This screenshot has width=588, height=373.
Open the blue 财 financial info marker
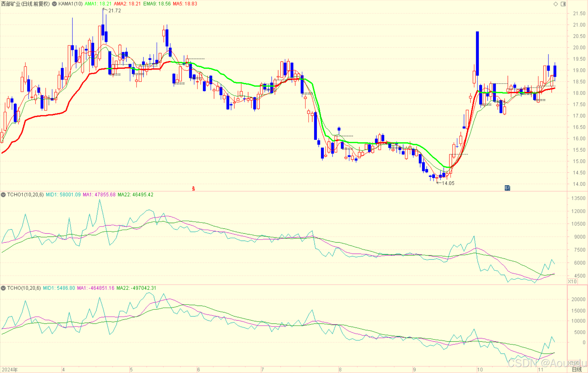coord(507,188)
